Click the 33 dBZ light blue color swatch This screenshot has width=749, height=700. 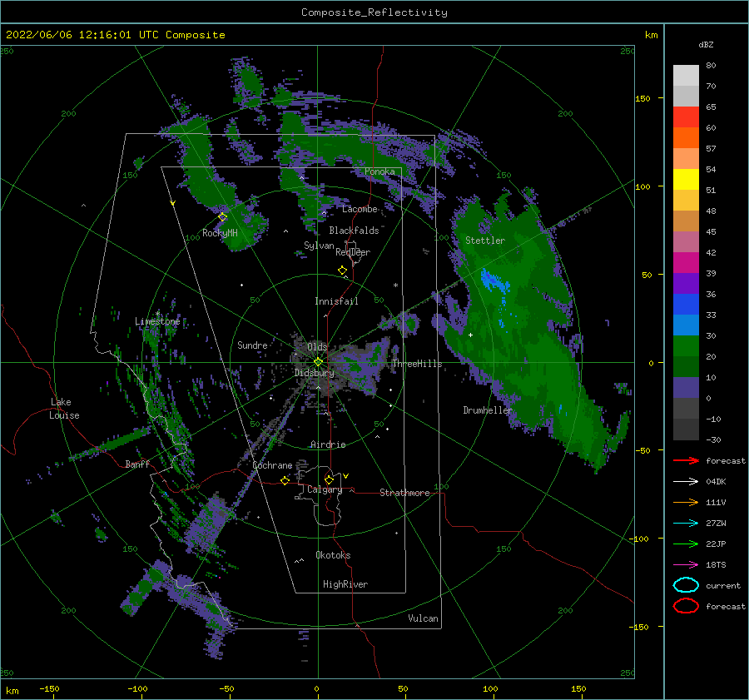(x=686, y=325)
